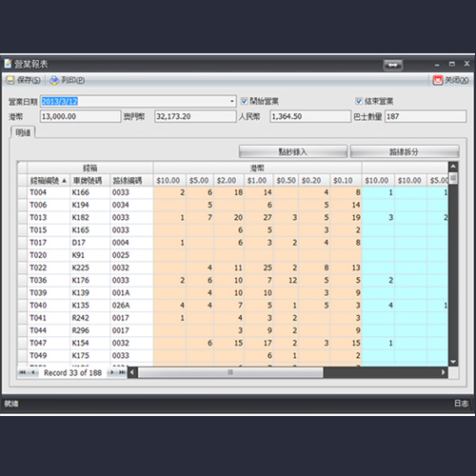Select cell T036 in the grid
The width and height of the screenshot is (476, 476).
point(49,280)
